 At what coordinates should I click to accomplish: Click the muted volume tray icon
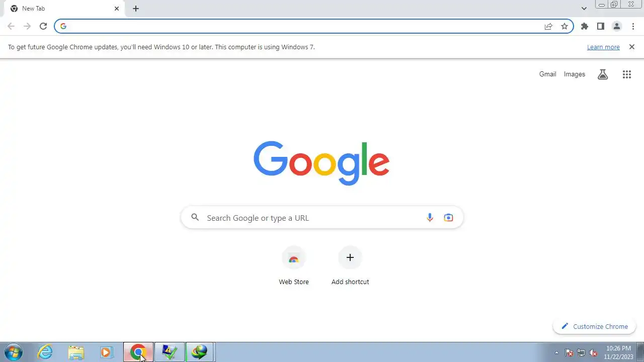click(x=593, y=352)
